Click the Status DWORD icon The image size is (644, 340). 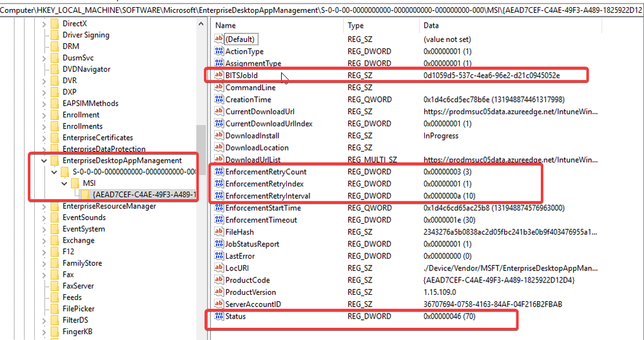click(219, 316)
